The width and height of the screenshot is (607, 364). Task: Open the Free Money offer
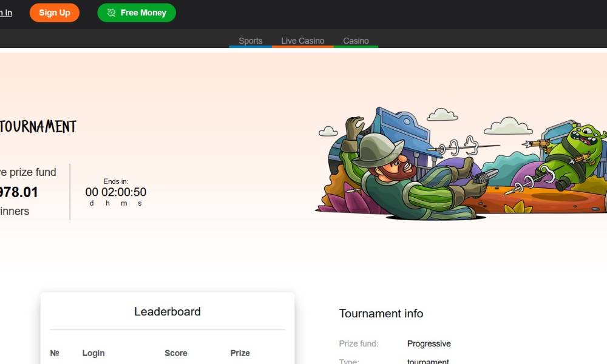pos(137,13)
